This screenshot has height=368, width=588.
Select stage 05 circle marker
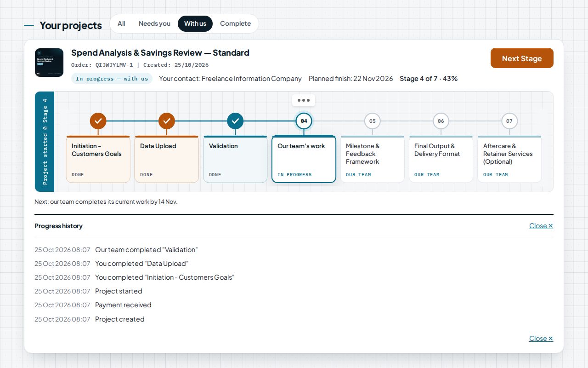(373, 121)
